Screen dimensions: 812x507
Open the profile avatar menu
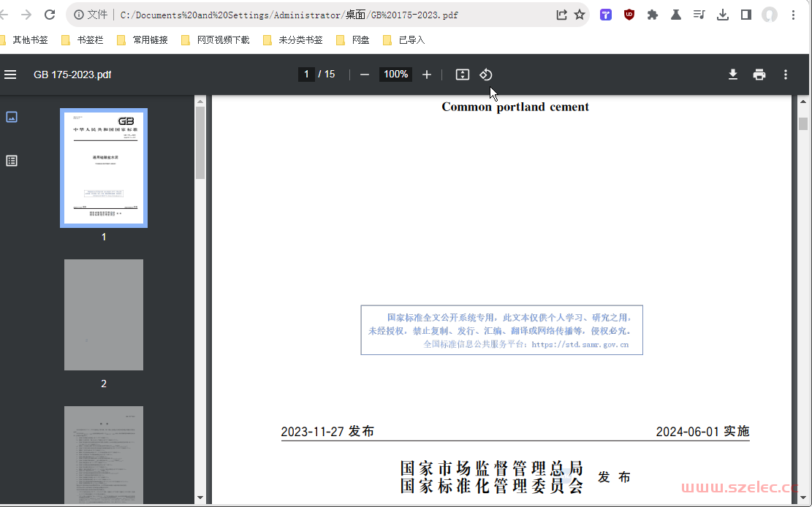click(770, 15)
